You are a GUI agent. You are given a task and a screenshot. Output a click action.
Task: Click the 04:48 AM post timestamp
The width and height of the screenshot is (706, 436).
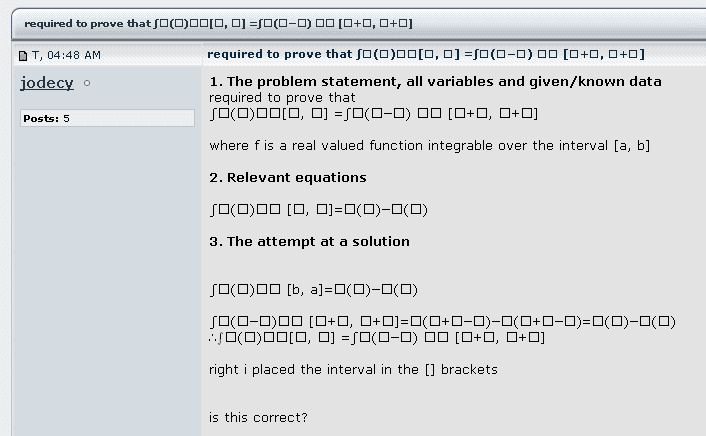tap(74, 55)
